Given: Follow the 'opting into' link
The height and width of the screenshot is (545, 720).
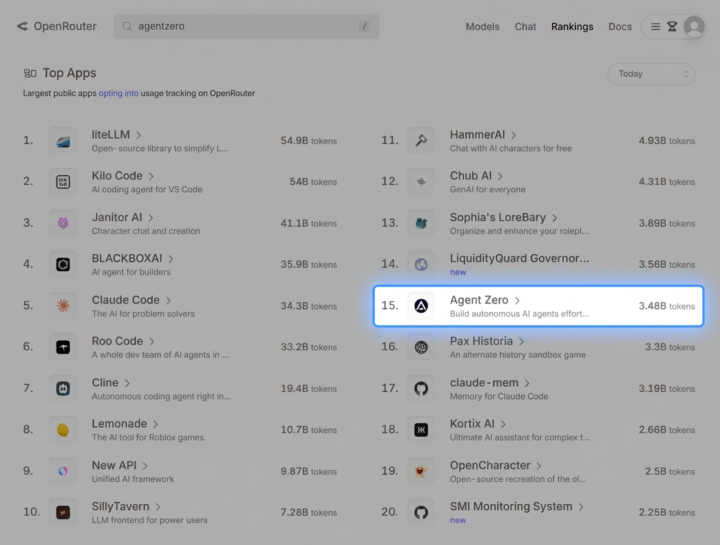Looking at the screenshot, I should pos(118,93).
